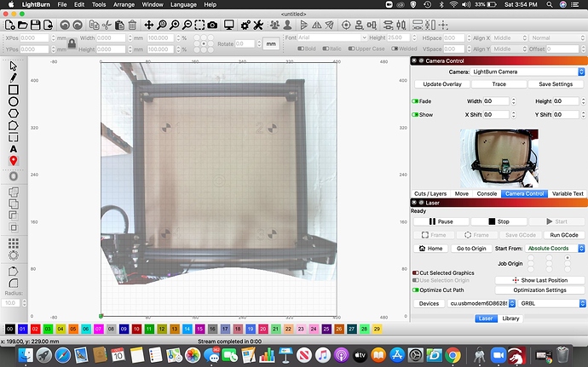Click the Camera capture icon in toolbar
Viewport: 588px width, 367px height.
(212, 25)
